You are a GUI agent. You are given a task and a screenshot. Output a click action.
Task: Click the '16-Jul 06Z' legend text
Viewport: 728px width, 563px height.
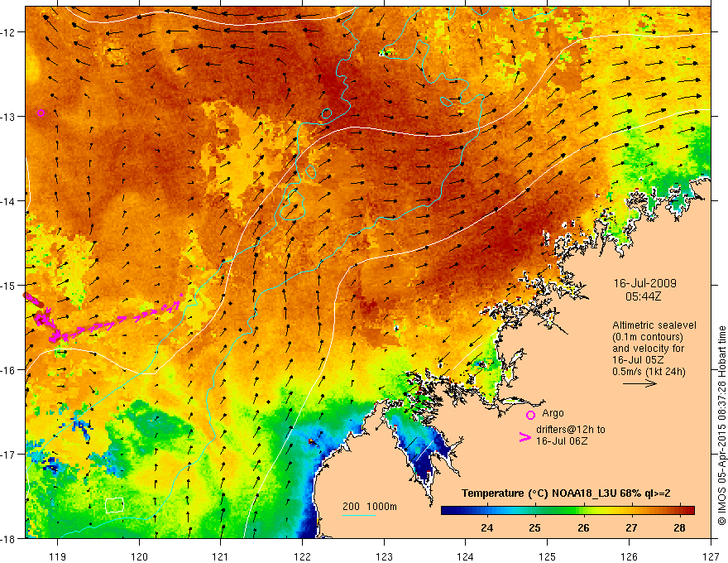pyautogui.click(x=562, y=440)
